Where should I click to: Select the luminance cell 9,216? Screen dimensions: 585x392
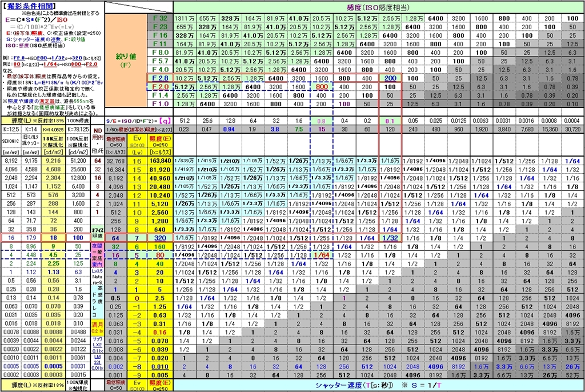point(53,161)
